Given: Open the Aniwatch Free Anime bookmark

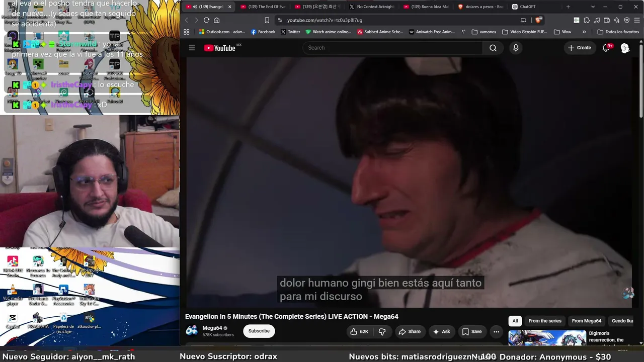Looking at the screenshot, I should pos(432,32).
